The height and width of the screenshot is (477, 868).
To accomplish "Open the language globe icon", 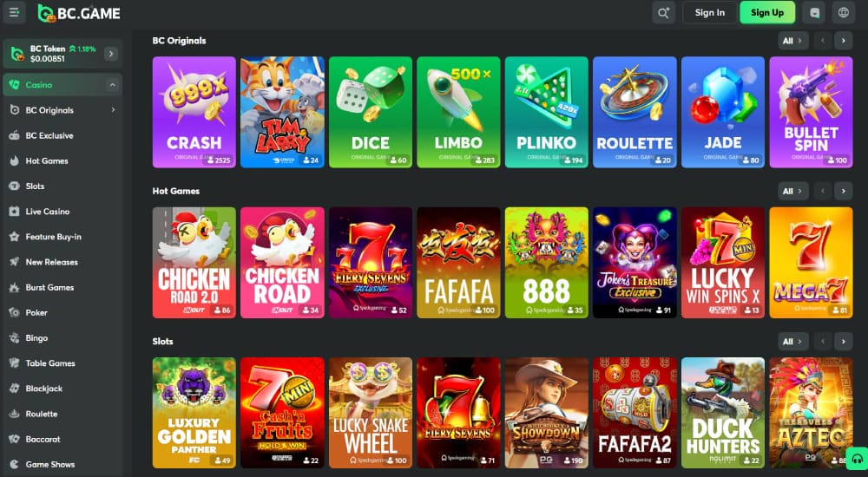I will (843, 12).
